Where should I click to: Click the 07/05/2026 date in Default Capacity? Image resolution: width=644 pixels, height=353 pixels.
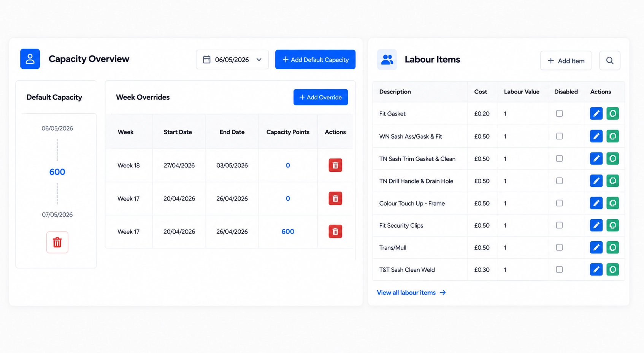57,215
